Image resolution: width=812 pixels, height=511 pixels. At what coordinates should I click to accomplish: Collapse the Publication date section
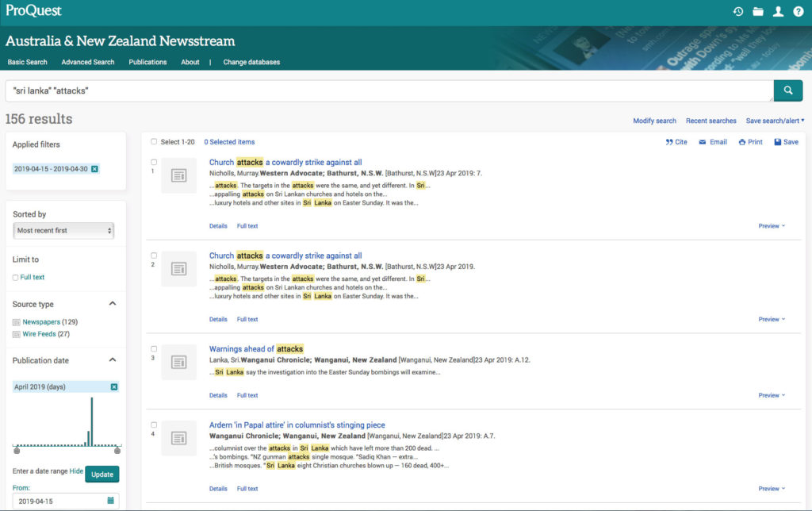pos(113,359)
